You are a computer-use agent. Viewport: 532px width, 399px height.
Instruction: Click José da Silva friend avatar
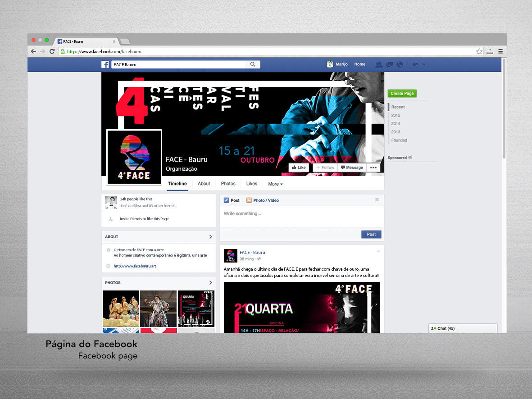click(x=111, y=202)
